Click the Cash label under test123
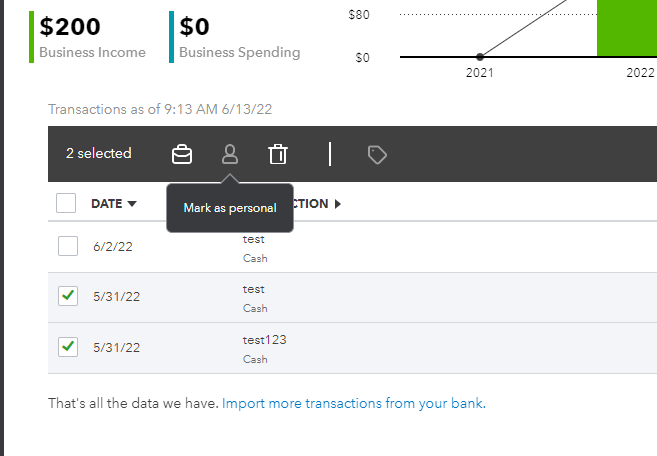Screen dimensions: 657x456 pyautogui.click(x=255, y=359)
